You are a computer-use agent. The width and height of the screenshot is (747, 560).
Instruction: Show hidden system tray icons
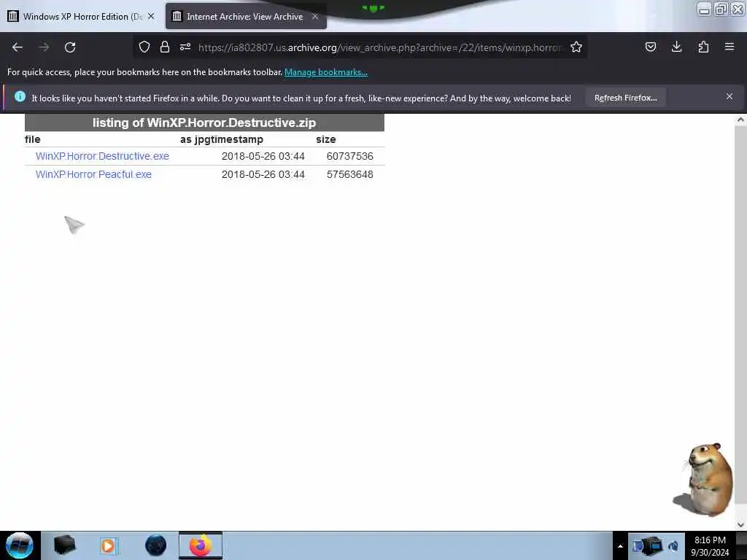click(x=620, y=546)
